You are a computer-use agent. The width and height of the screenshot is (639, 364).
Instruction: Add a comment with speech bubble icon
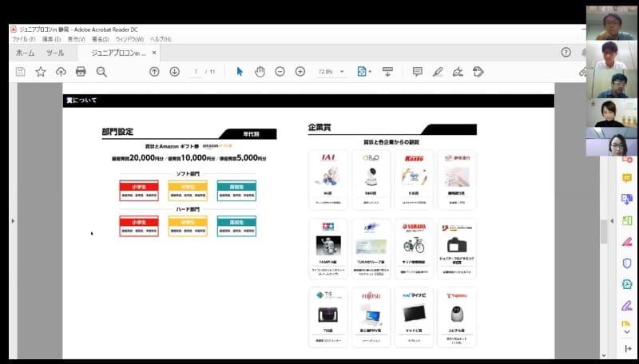[x=417, y=72]
